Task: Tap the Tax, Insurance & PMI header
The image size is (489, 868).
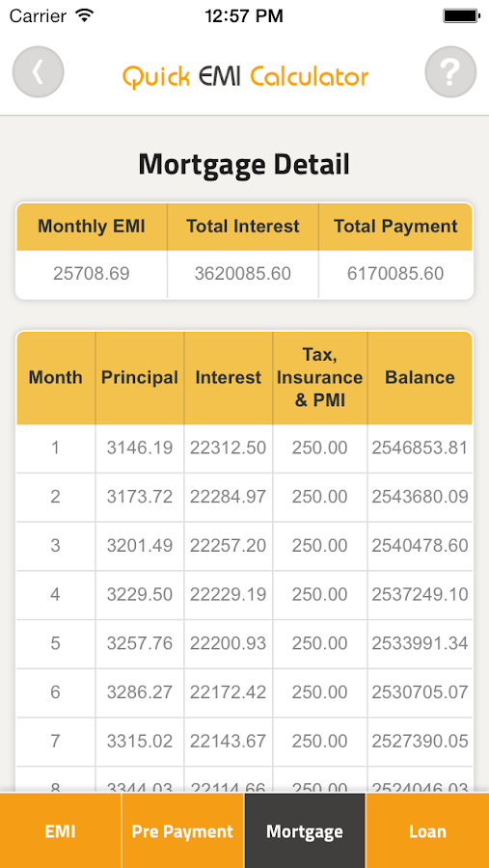Action: click(x=319, y=377)
